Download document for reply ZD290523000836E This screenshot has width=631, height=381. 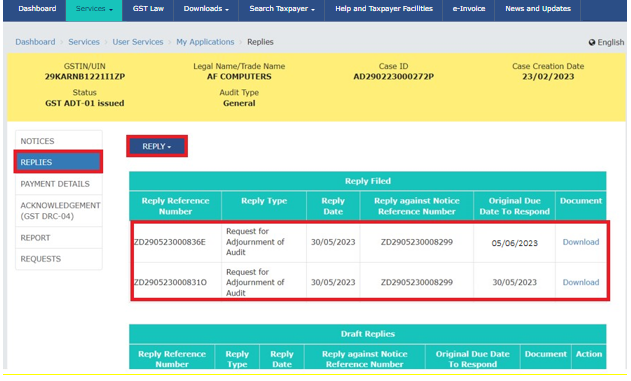tap(581, 242)
